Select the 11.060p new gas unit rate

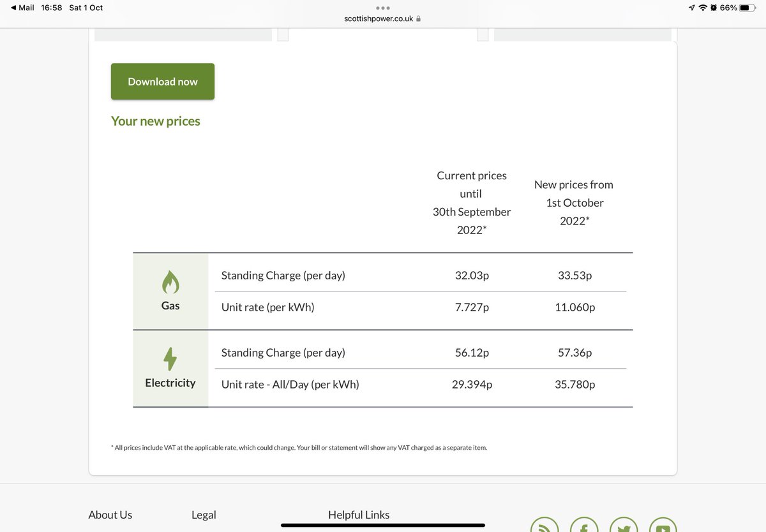click(x=574, y=307)
